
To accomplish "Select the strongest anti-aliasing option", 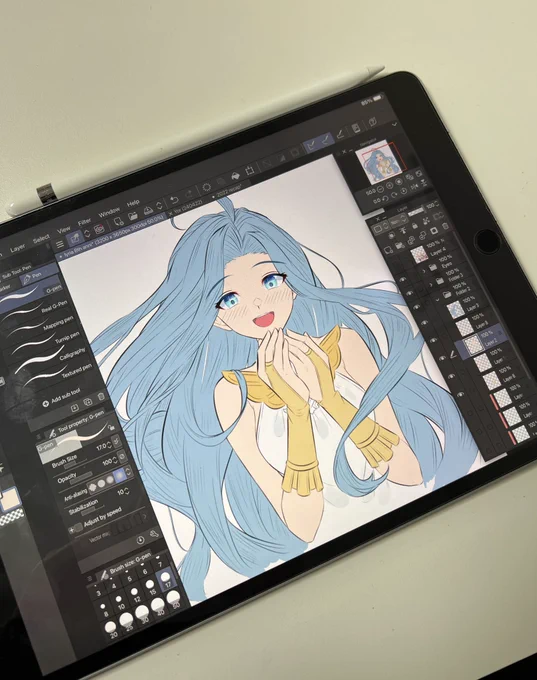I will 120,476.
